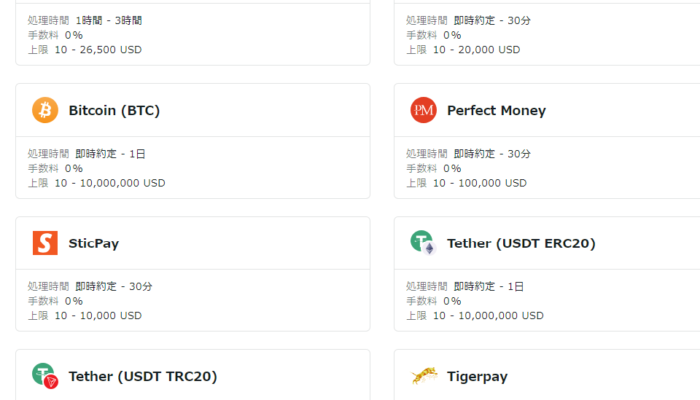Screen dimensions: 700x400
Task: Click the Tigerpay tiger logo icon
Action: 423,376
